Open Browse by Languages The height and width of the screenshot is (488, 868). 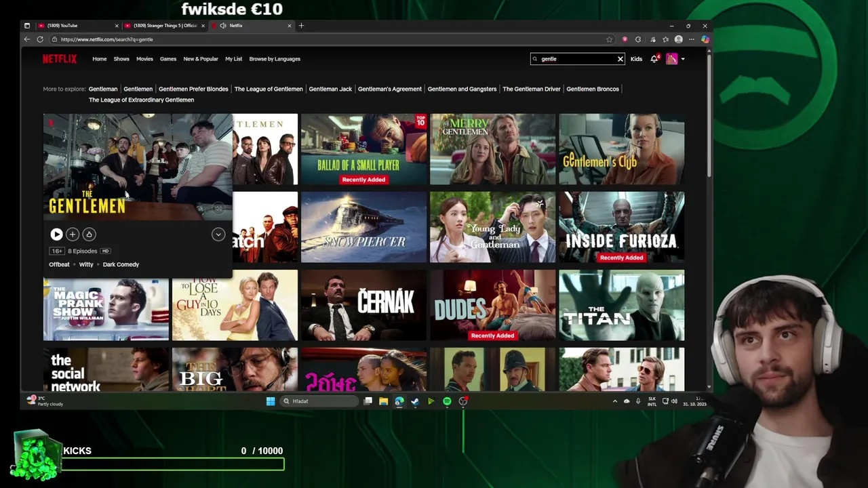pyautogui.click(x=275, y=59)
